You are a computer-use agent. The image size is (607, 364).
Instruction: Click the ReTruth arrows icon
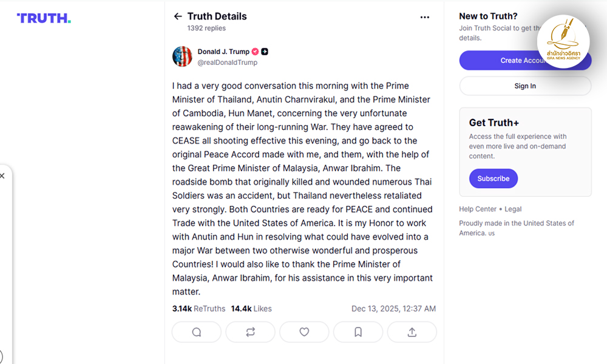250,332
